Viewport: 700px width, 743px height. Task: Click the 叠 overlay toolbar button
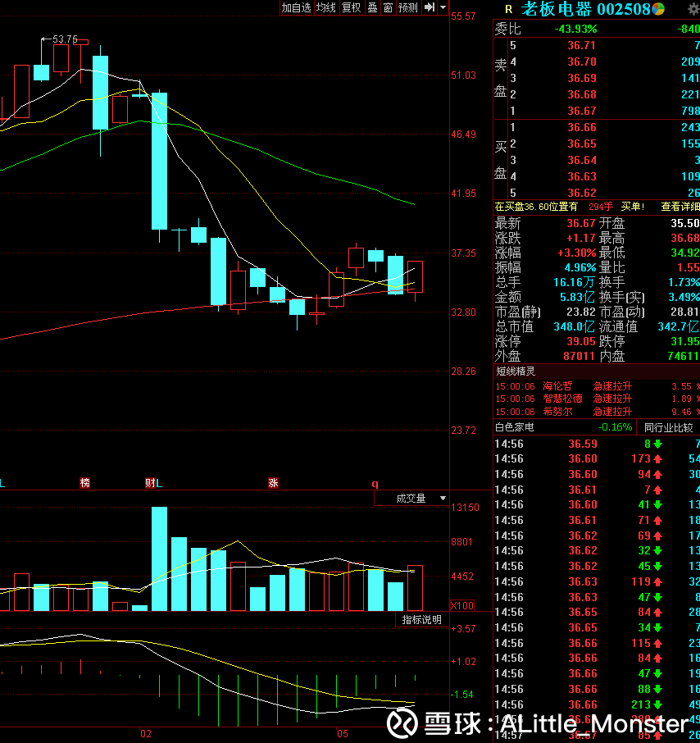pyautogui.click(x=373, y=7)
